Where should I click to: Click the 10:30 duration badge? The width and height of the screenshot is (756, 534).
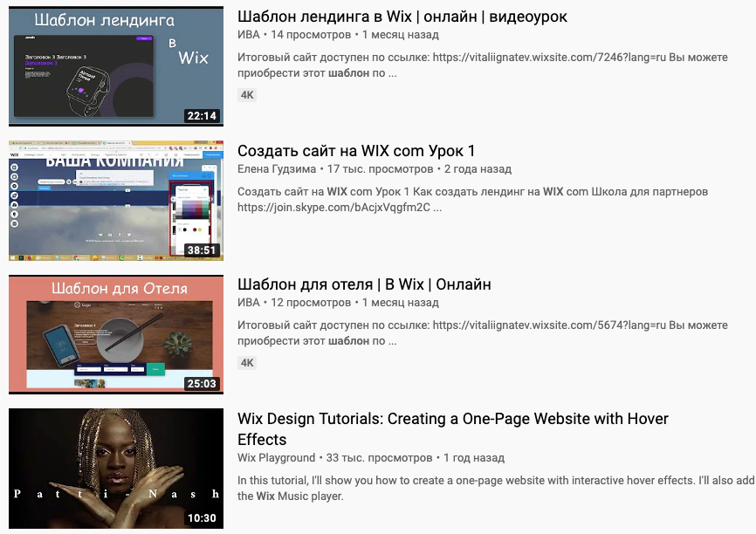point(202,518)
